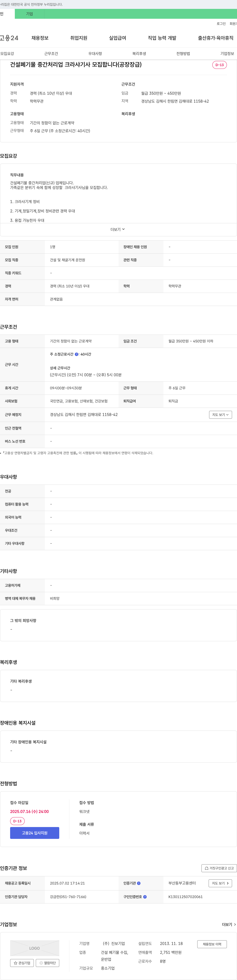Viewport: 237px width, 980px height.
Task: Click the wage text 월급 350만원 ~ 450만원 이하
Action: point(191,341)
